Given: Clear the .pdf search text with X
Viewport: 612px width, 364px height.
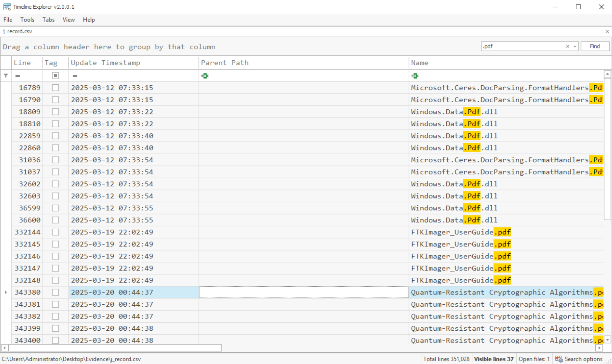Looking at the screenshot, I should (567, 47).
